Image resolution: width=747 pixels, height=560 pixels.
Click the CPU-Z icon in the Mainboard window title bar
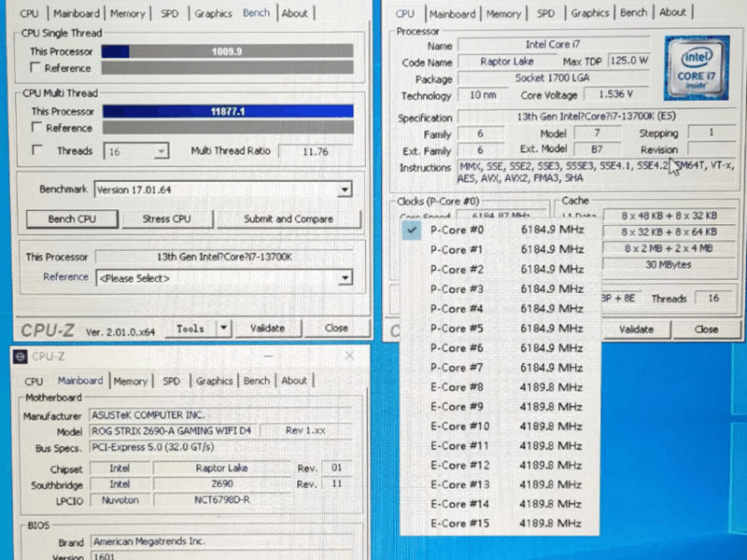[x=20, y=357]
